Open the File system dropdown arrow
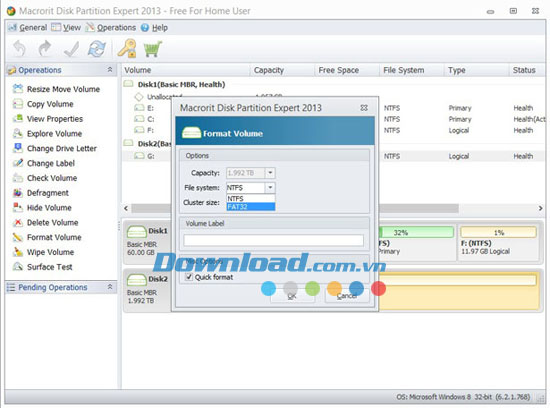Image resolution: width=550 pixels, height=408 pixels. pyautogui.click(x=270, y=187)
